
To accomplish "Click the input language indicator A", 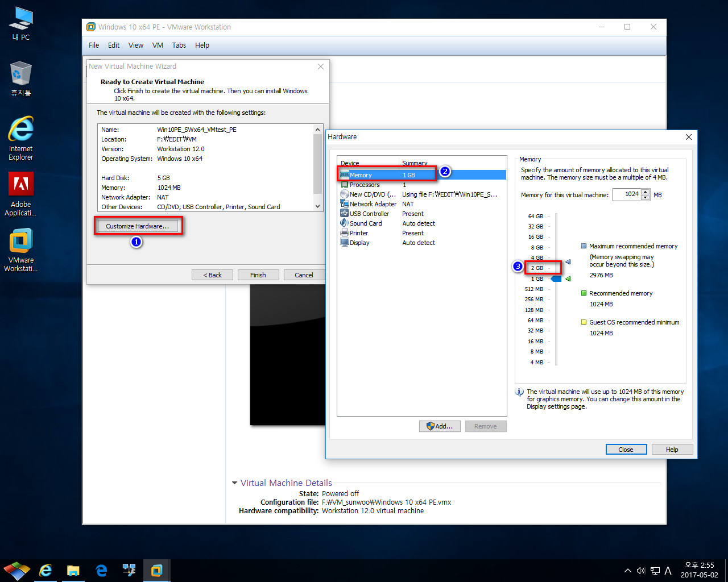I will tap(668, 571).
